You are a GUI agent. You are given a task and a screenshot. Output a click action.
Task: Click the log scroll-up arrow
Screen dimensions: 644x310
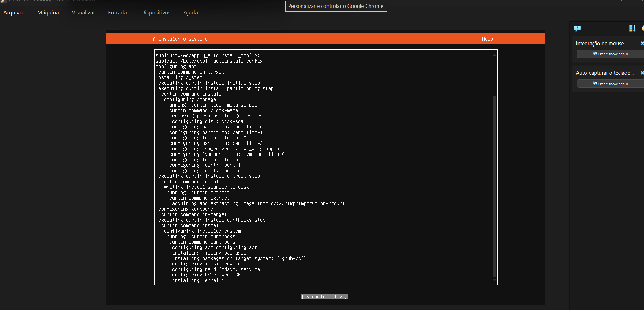pos(494,55)
